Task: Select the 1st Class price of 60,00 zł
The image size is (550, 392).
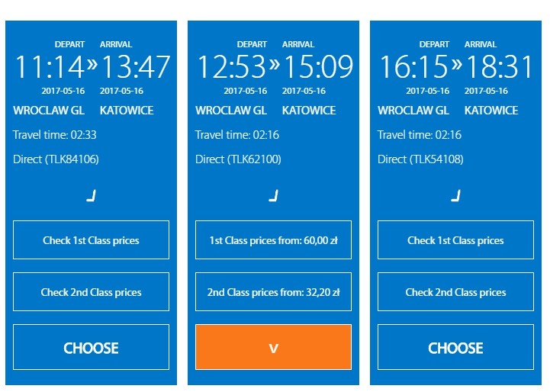Action: point(273,240)
